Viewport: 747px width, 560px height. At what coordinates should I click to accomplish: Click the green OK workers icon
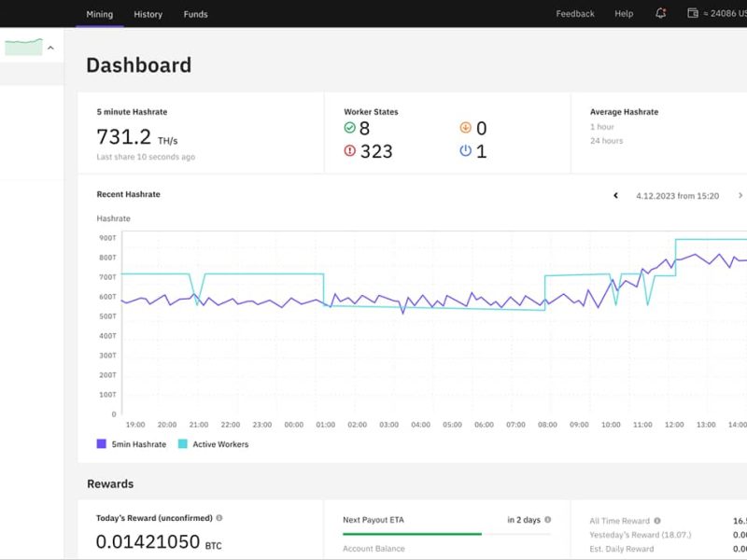(x=349, y=128)
